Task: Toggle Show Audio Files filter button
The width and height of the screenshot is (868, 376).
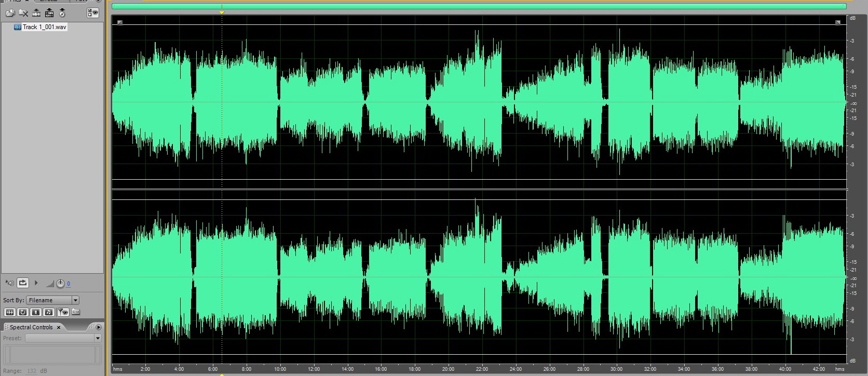Action: 9,312
